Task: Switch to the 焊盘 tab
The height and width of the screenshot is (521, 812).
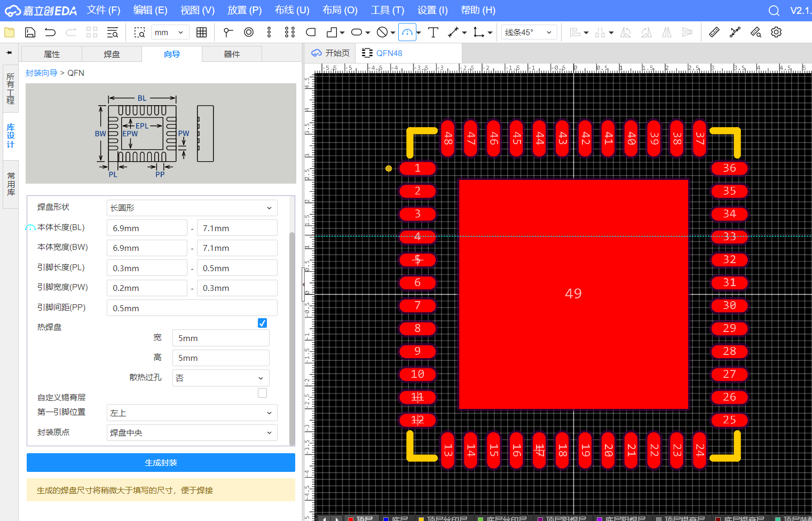Action: click(112, 54)
